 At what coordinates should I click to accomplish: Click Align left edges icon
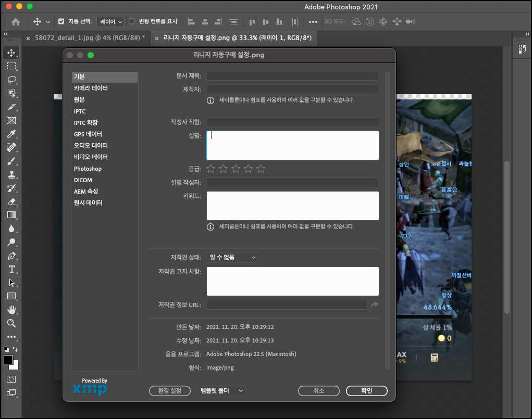191,22
